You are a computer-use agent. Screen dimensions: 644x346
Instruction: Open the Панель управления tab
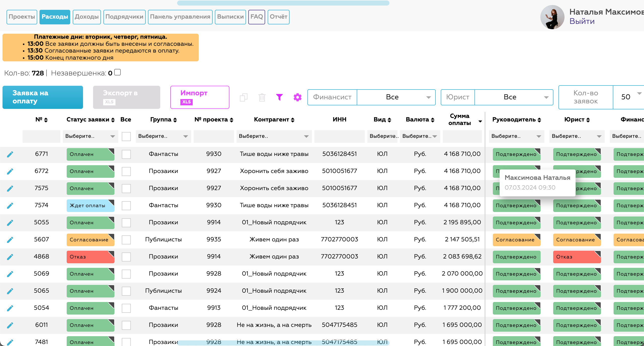[x=180, y=17]
